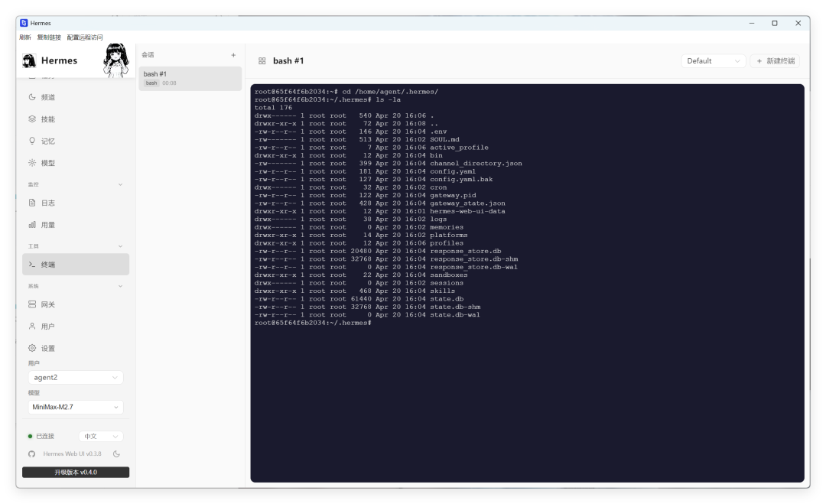This screenshot has width=826, height=504.
Task: Open the agent2 user dropdown
Action: pos(75,378)
